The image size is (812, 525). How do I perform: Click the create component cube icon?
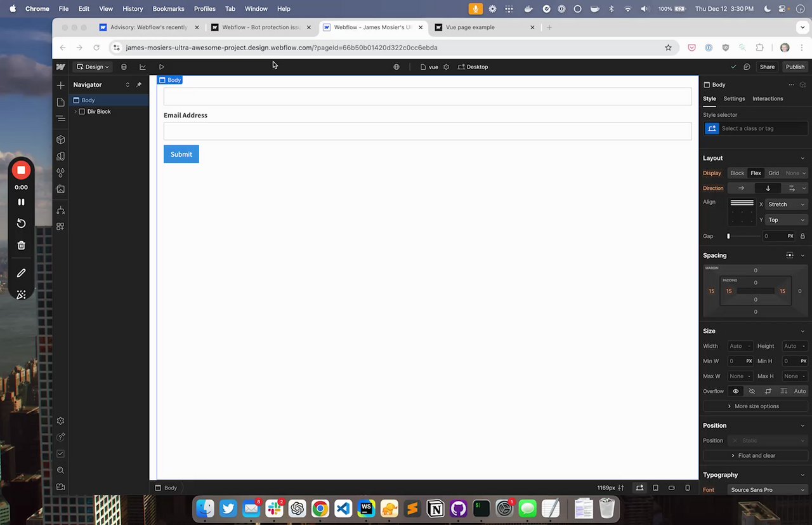tap(803, 84)
